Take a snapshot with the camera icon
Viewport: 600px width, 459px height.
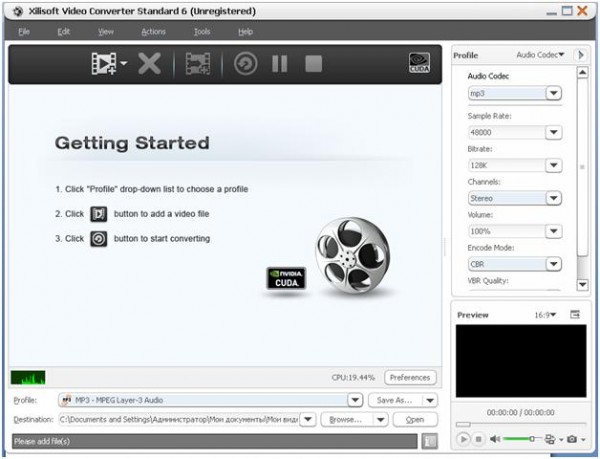tap(572, 439)
